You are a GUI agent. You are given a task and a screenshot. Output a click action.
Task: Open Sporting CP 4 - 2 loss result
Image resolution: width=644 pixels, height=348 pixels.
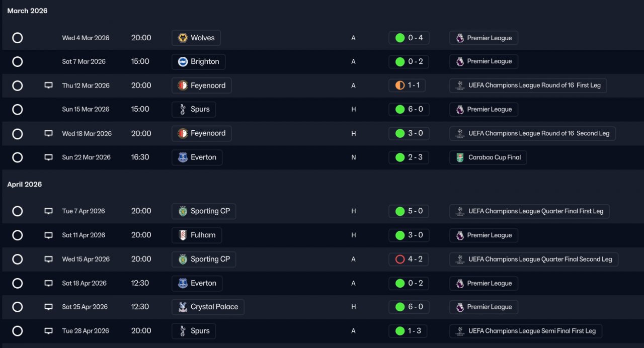(409, 259)
